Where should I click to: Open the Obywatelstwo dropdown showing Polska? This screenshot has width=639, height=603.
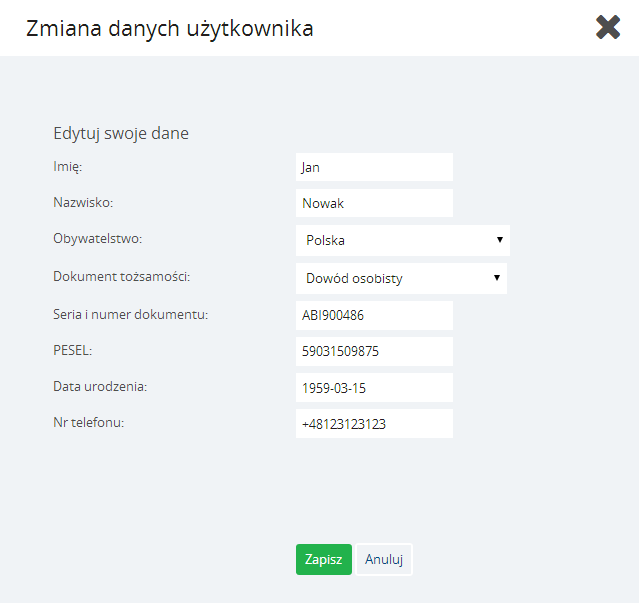[x=403, y=240]
